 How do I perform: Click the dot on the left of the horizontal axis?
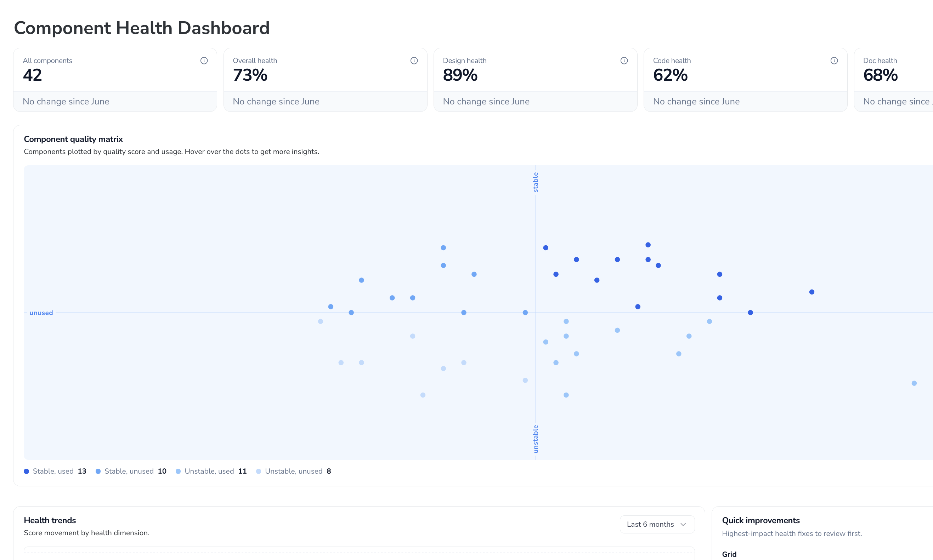[351, 313]
